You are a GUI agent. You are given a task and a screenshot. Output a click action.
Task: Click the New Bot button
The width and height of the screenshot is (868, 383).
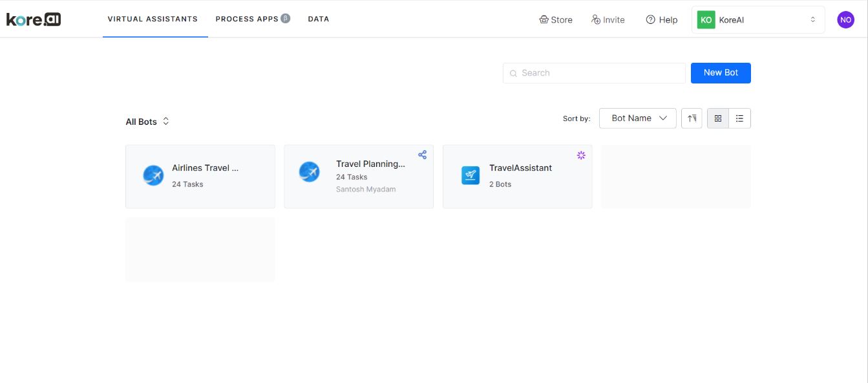721,73
